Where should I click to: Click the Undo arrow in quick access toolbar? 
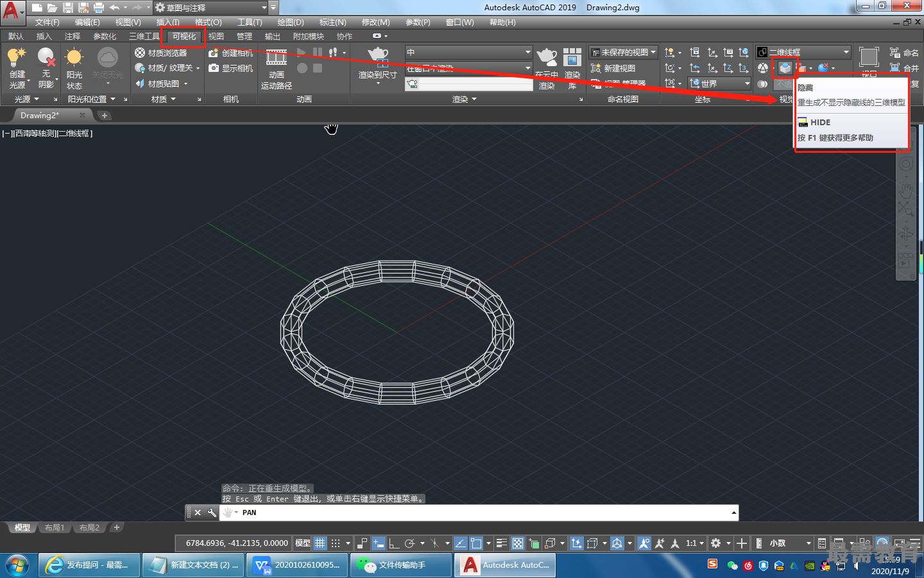pos(114,8)
